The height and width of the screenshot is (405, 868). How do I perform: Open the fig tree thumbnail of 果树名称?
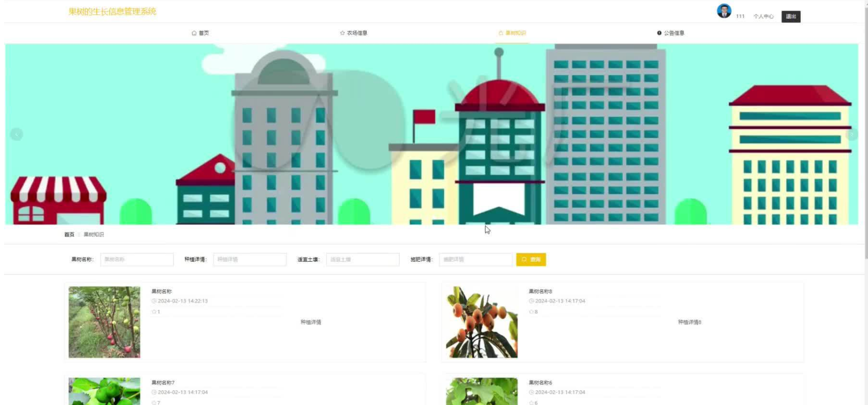(x=104, y=322)
